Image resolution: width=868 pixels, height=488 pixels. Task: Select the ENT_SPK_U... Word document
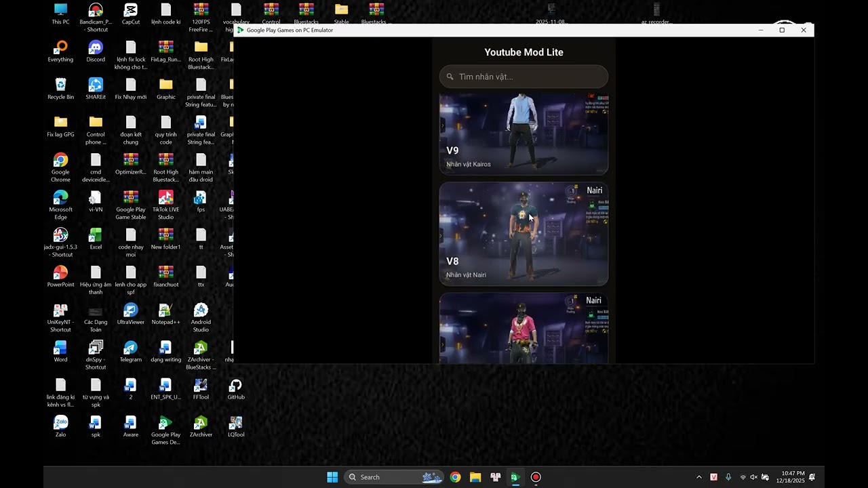point(165,389)
